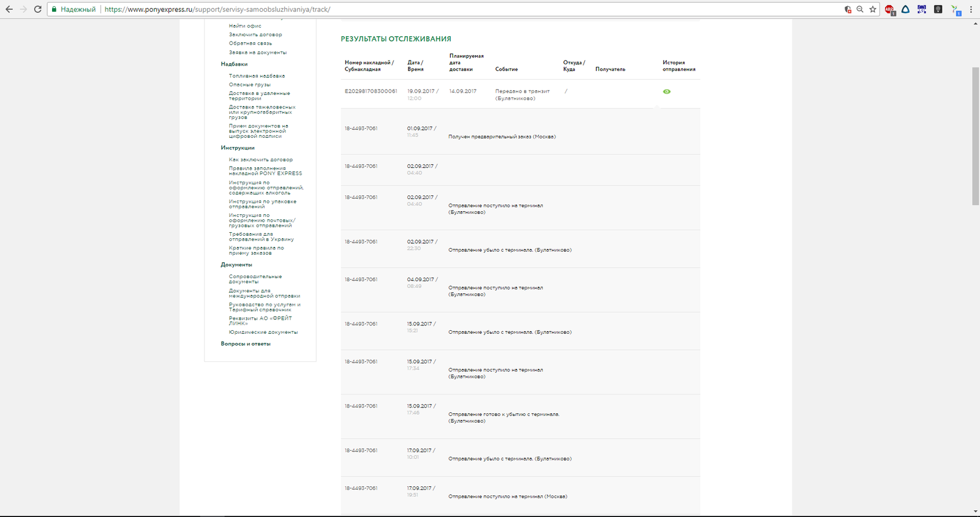This screenshot has height=517, width=980.
Task: Open 'Документы для международной отправки' link
Action: click(265, 293)
